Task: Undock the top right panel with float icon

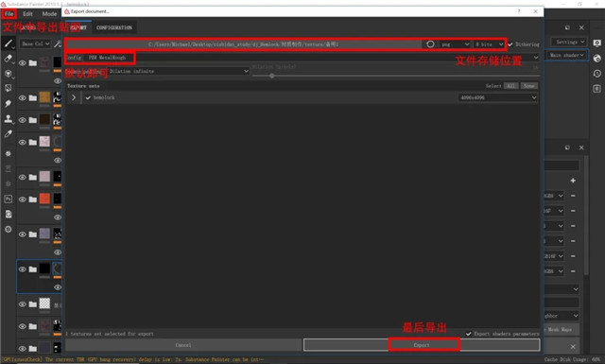Action: point(567,27)
